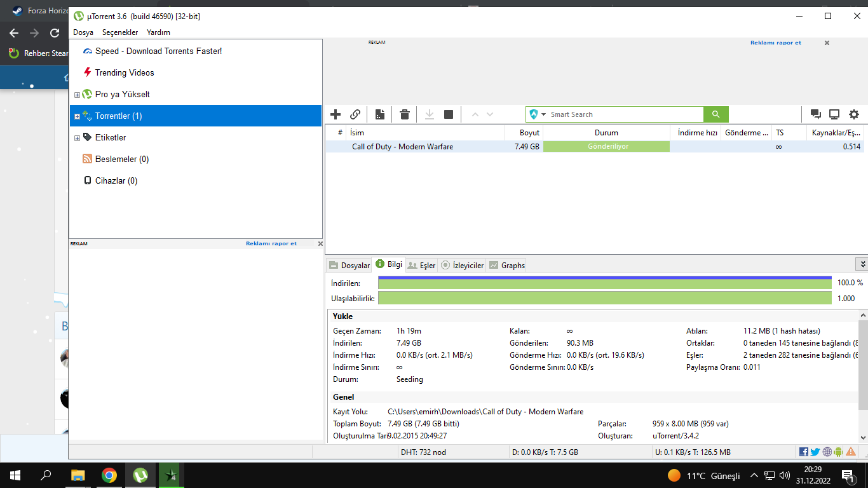Switch to the Graphs tab
This screenshot has height=488, width=868.
point(506,265)
